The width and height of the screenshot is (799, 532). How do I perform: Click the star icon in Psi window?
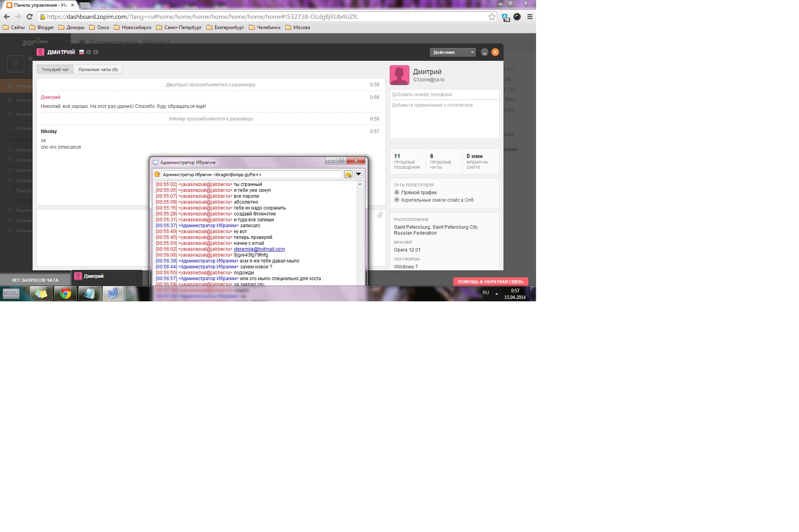tap(157, 174)
